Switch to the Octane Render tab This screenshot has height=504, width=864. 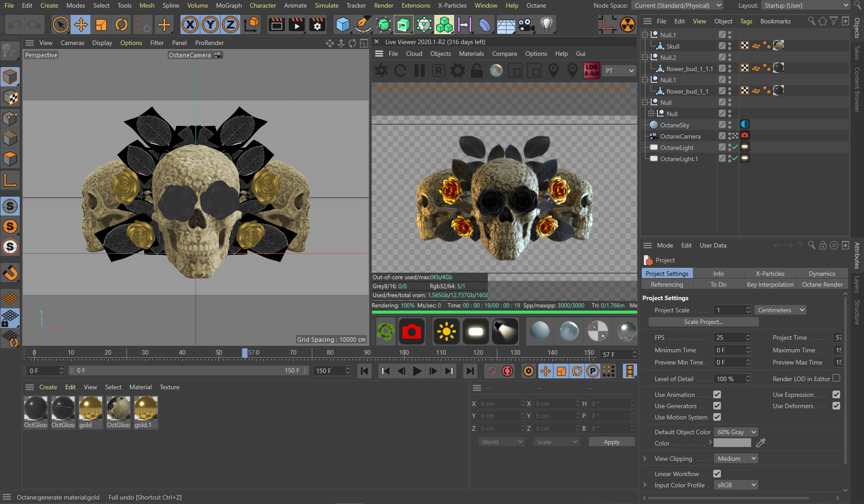click(x=822, y=284)
